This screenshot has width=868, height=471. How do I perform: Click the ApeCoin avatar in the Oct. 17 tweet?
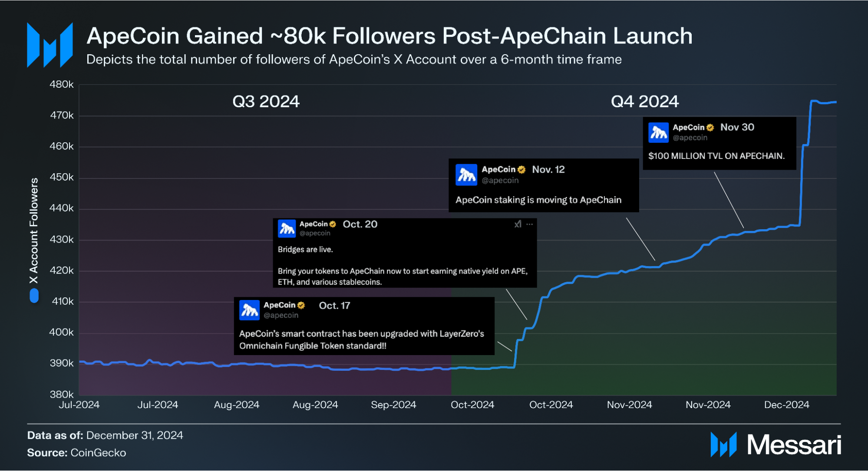(250, 310)
